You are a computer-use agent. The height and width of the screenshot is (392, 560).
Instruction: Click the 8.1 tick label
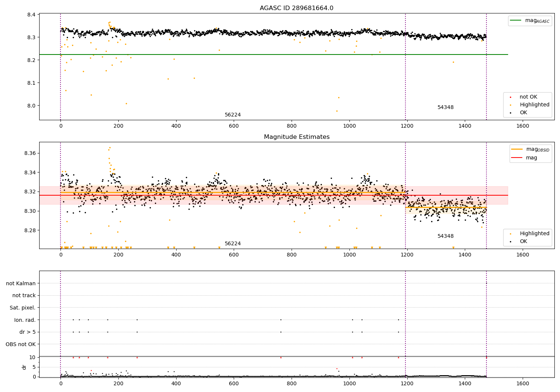point(31,83)
